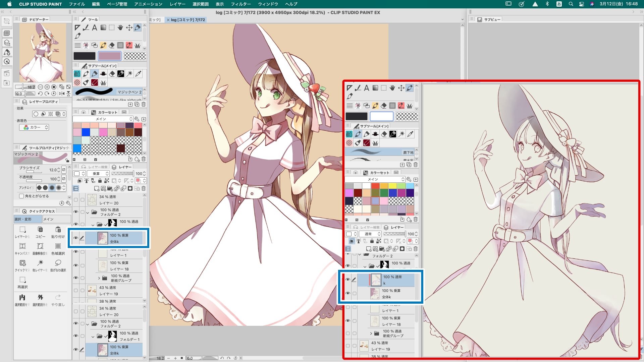Open the サブビュー palette menu icon
This screenshot has width=644, height=362.
[472, 19]
